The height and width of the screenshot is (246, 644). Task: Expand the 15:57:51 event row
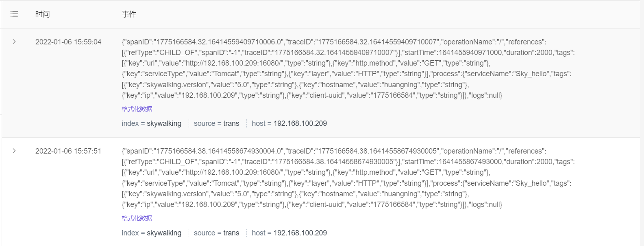click(14, 151)
